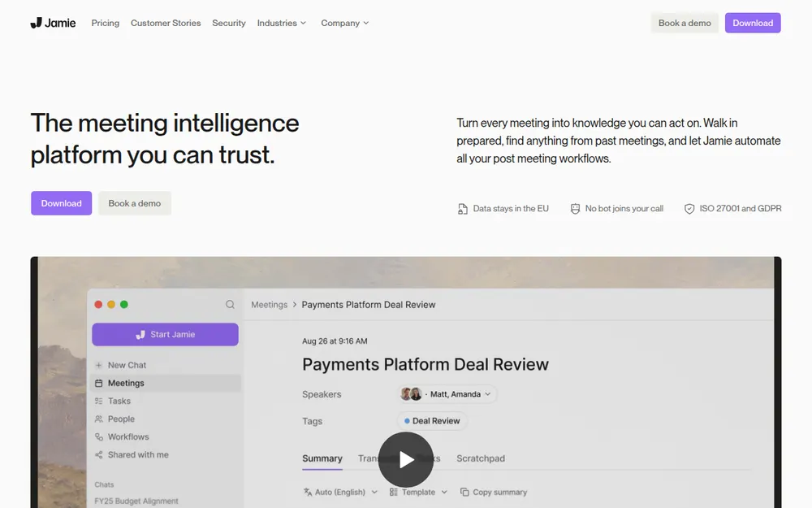Image resolution: width=812 pixels, height=508 pixels.
Task: Click the Workflows icon in the sidebar
Action: 98,437
